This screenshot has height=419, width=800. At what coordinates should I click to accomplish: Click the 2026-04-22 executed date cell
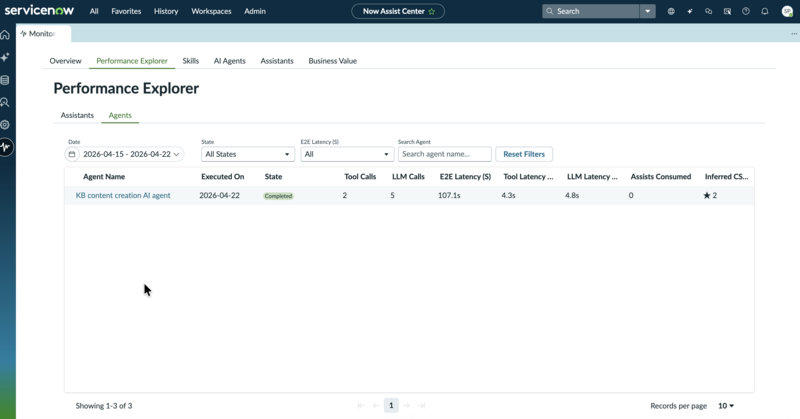[x=219, y=195]
